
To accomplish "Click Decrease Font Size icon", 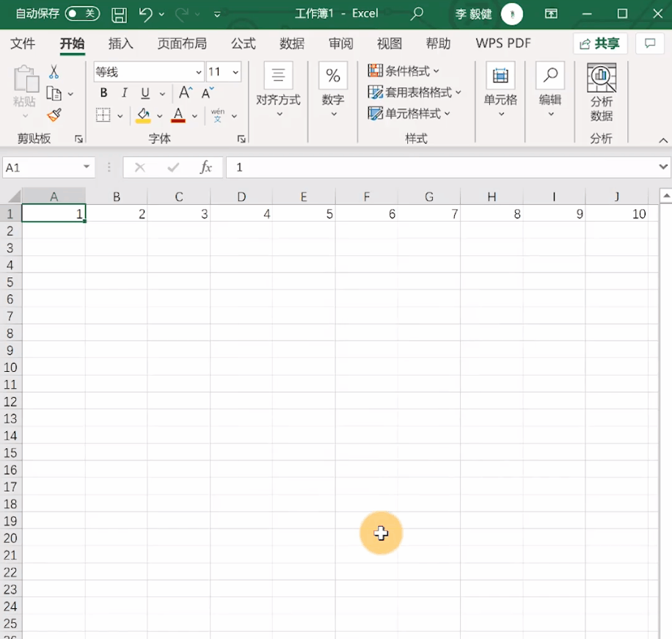I will [208, 92].
